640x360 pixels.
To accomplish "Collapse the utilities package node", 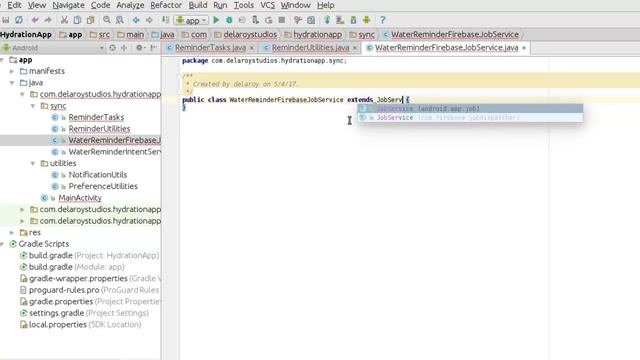I will (x=33, y=163).
